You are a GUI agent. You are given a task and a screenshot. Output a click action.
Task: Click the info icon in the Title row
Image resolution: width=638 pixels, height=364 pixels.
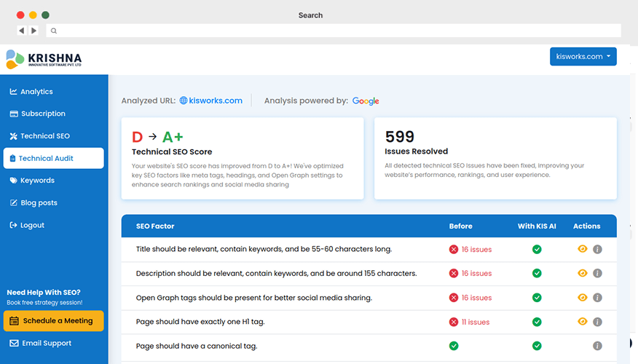tap(597, 249)
